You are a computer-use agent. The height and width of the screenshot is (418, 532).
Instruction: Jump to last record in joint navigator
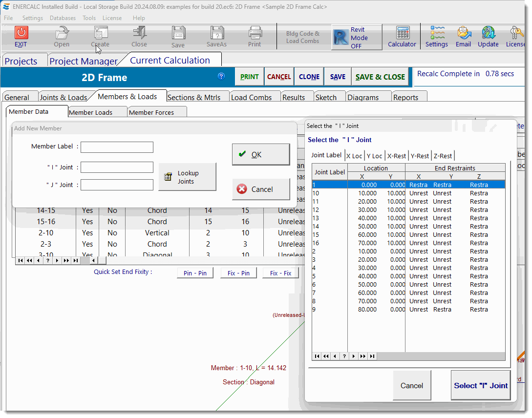pyautogui.click(x=372, y=356)
